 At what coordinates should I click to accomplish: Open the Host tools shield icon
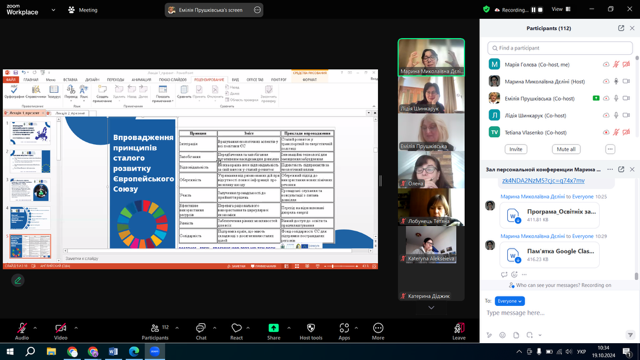click(311, 328)
